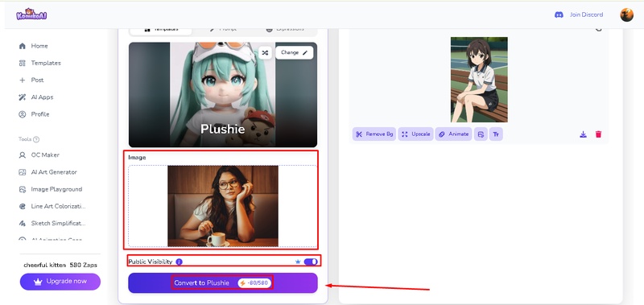Screen dimensions: 644x305
Task: Open the Join Discord link
Action: 579,14
